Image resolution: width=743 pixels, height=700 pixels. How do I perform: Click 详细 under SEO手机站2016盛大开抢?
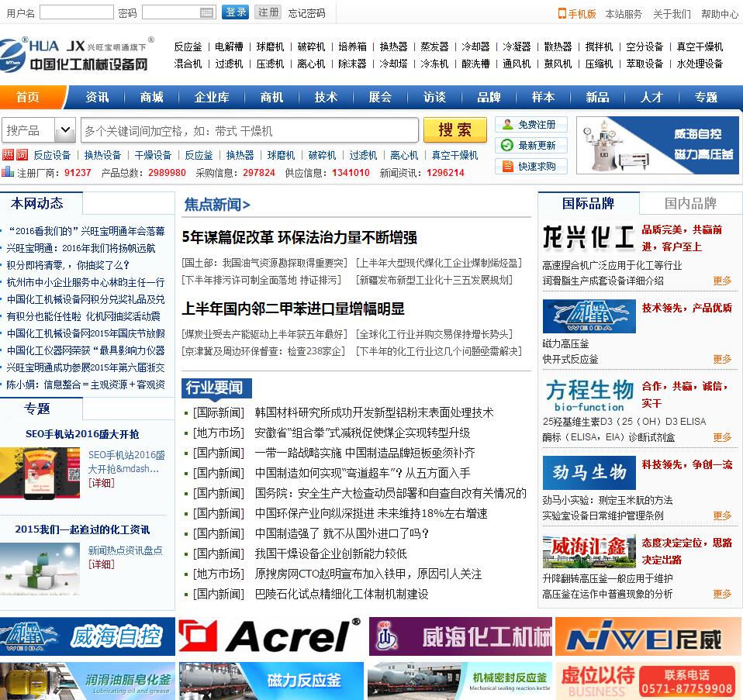coord(102,483)
